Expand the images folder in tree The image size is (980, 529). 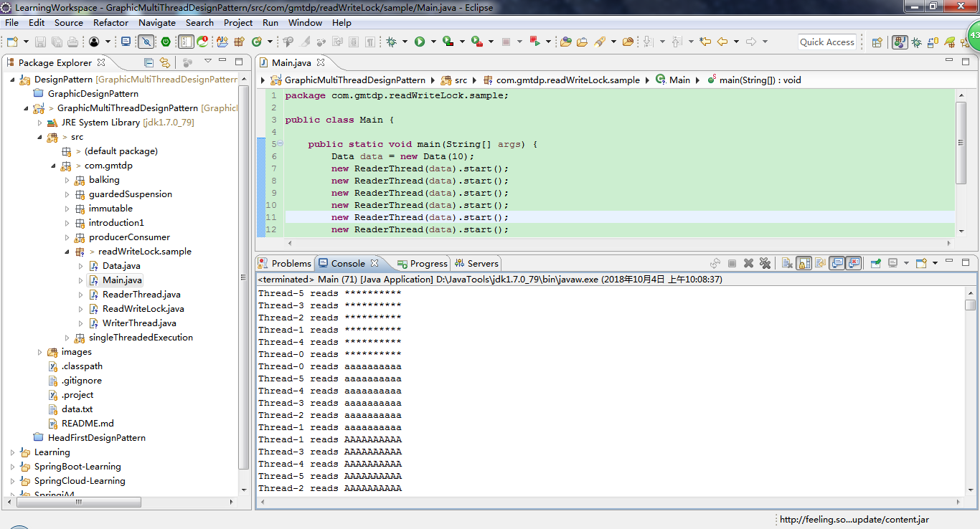40,352
